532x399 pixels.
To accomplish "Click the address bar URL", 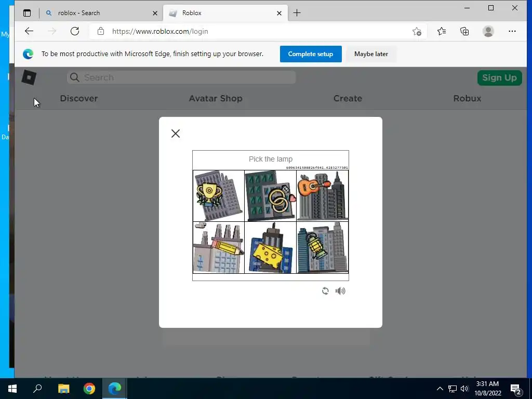I will pos(160,31).
